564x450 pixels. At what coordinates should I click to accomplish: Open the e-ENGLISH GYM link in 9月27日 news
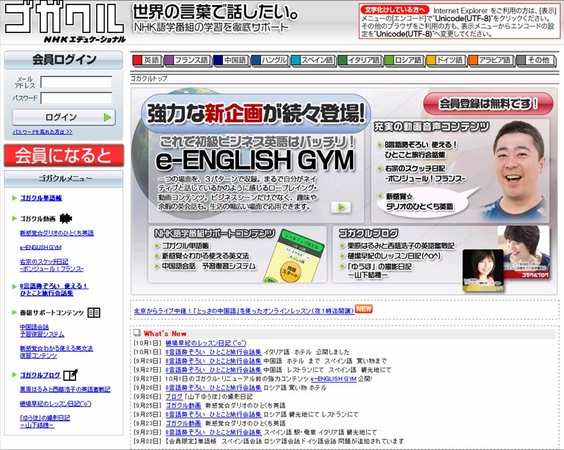point(333,379)
